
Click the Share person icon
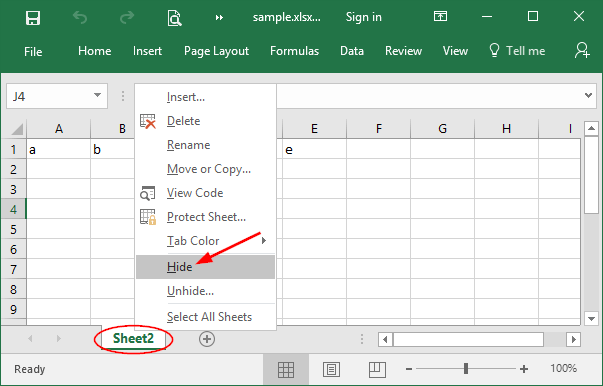pos(582,50)
